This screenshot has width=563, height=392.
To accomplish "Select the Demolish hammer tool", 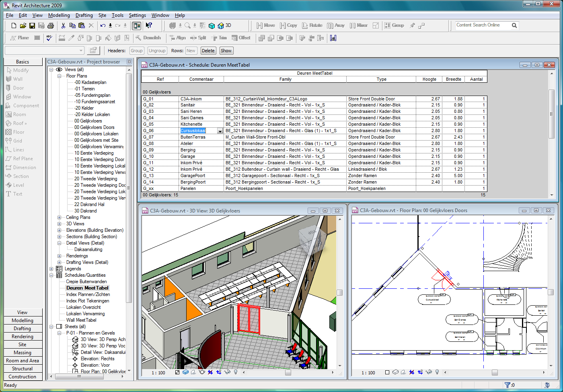I will [x=148, y=38].
